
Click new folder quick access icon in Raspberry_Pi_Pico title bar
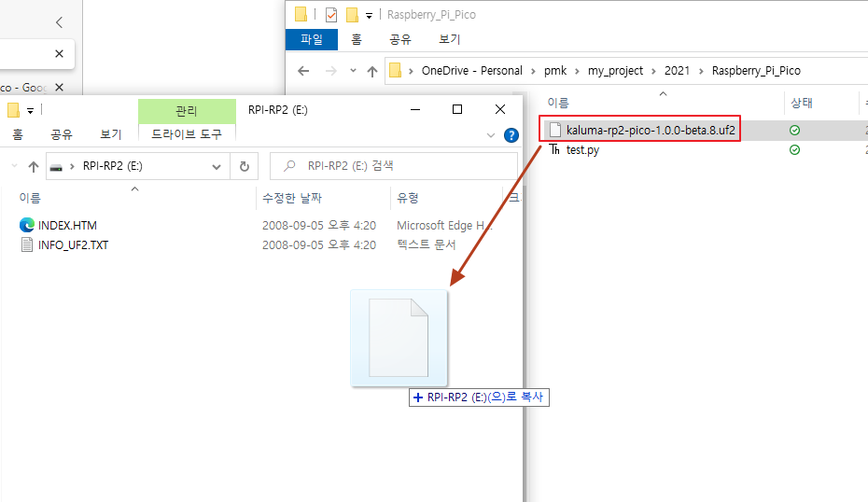coord(352,15)
